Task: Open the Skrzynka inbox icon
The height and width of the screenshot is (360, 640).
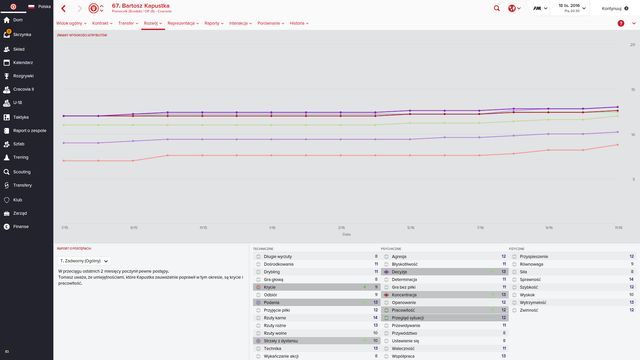Action: [x=7, y=34]
